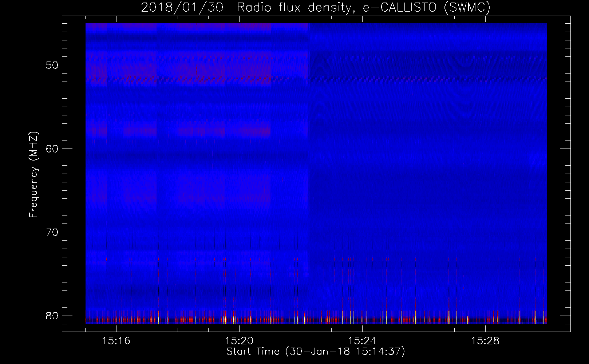Click the 50 frequency tick label
The image size is (589, 364).
coord(52,65)
